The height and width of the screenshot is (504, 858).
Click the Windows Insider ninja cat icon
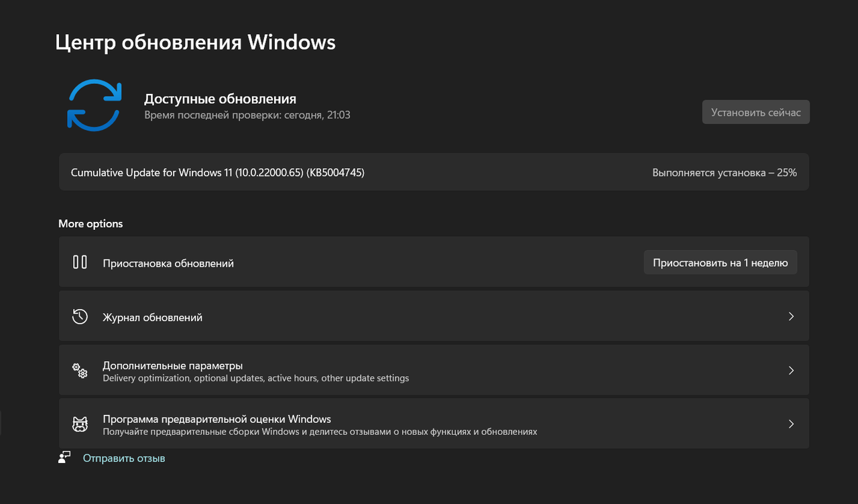coord(79,424)
